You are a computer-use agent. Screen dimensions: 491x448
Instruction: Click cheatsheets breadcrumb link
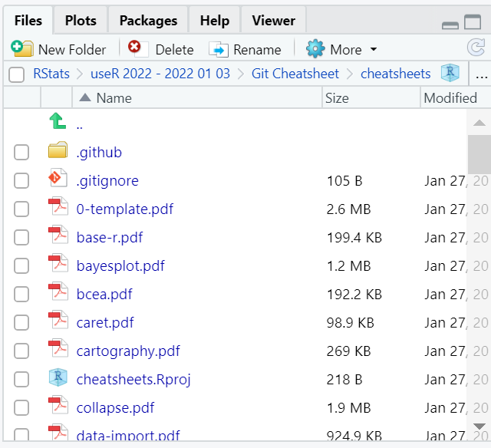click(x=396, y=74)
